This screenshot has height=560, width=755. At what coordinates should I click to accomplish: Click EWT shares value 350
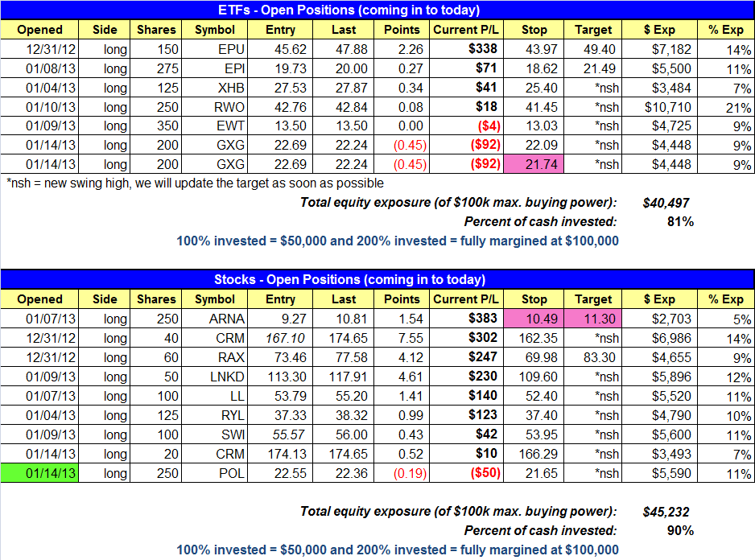167,126
